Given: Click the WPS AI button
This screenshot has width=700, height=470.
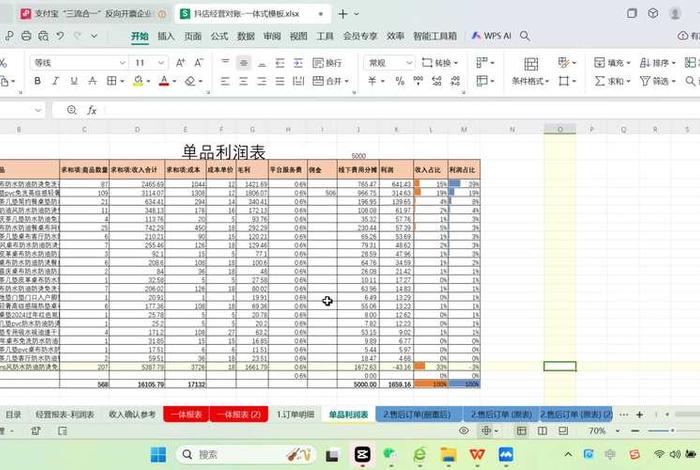Looking at the screenshot, I should tap(492, 36).
